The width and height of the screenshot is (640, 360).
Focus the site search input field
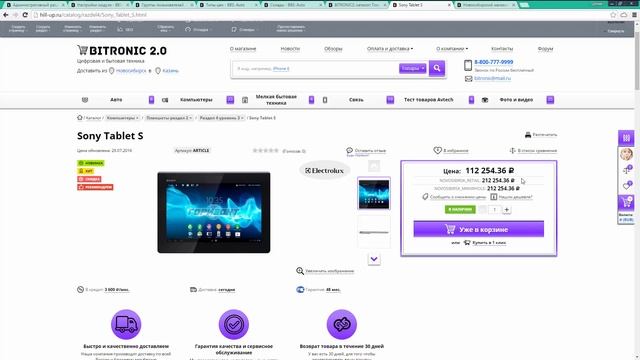click(315, 68)
